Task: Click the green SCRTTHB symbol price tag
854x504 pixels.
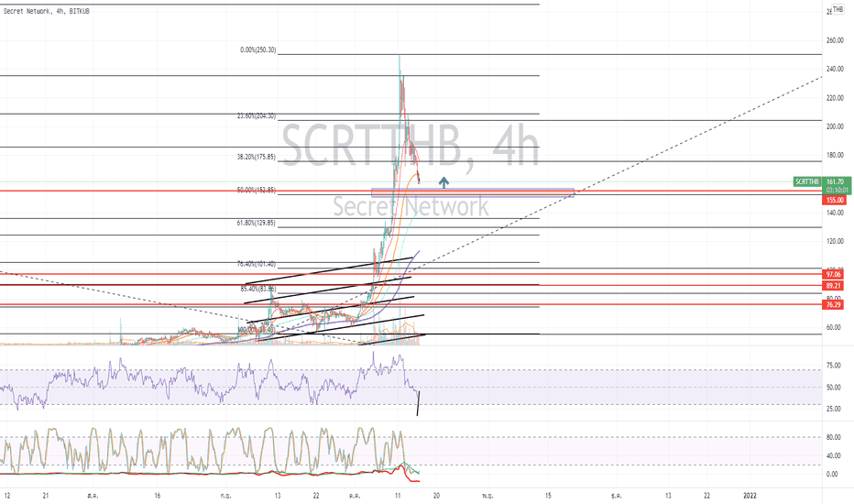Action: pos(807,181)
